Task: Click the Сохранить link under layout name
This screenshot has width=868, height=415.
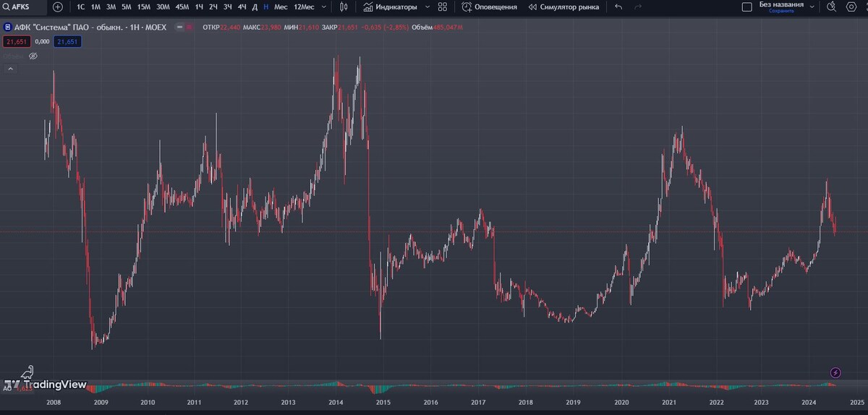Action: click(x=781, y=12)
